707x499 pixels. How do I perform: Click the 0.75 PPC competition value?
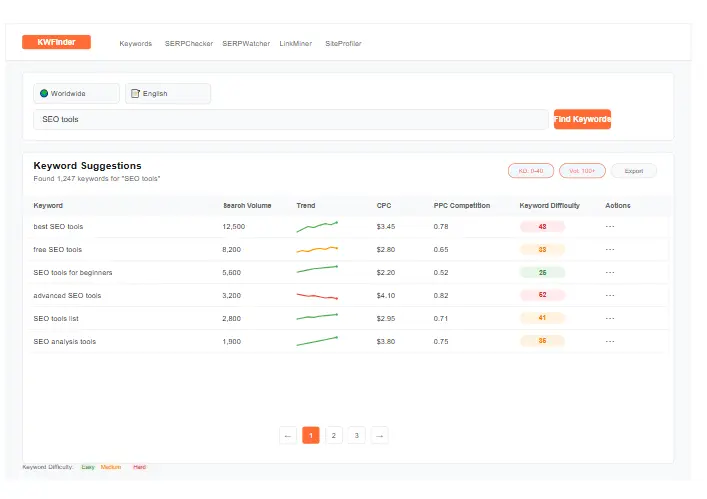point(441,341)
